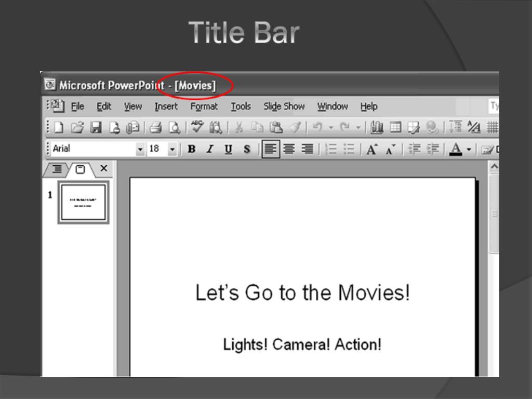This screenshot has height=399, width=532.
Task: Click the Research binoculars icon
Action: [216, 128]
